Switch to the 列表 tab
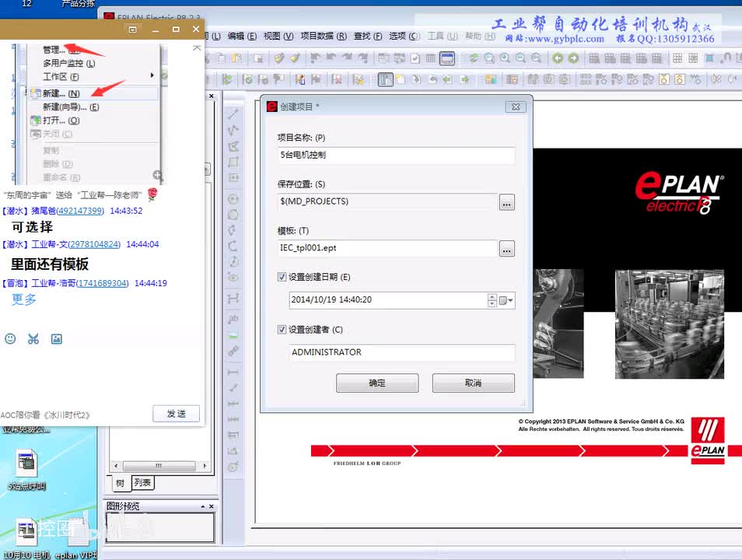Image resolution: width=742 pixels, height=560 pixels. pos(142,482)
